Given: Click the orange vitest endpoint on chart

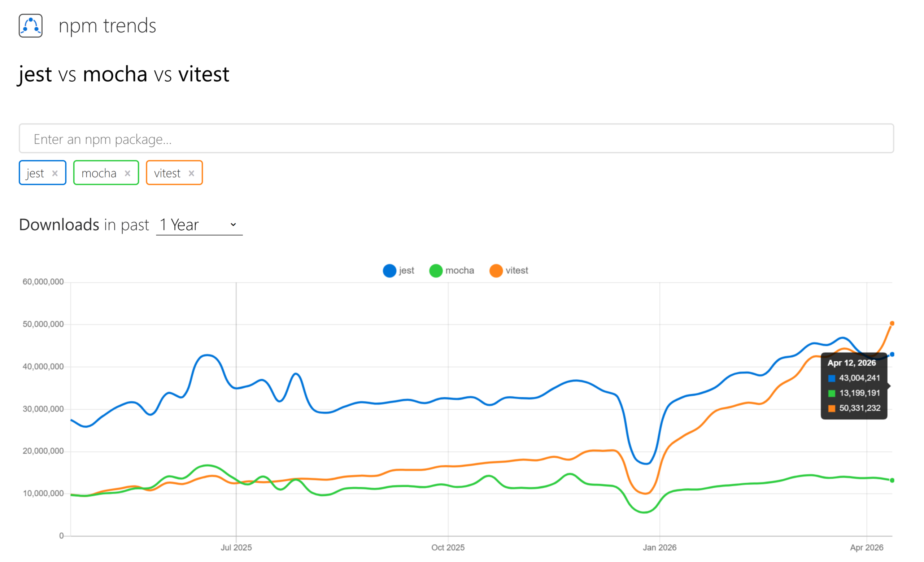Looking at the screenshot, I should tap(892, 323).
